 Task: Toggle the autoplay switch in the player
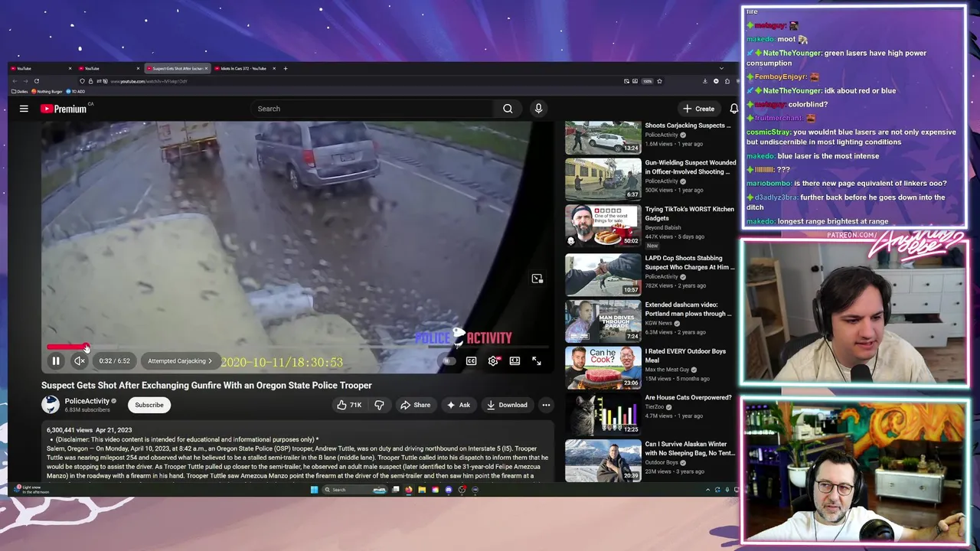tap(449, 361)
